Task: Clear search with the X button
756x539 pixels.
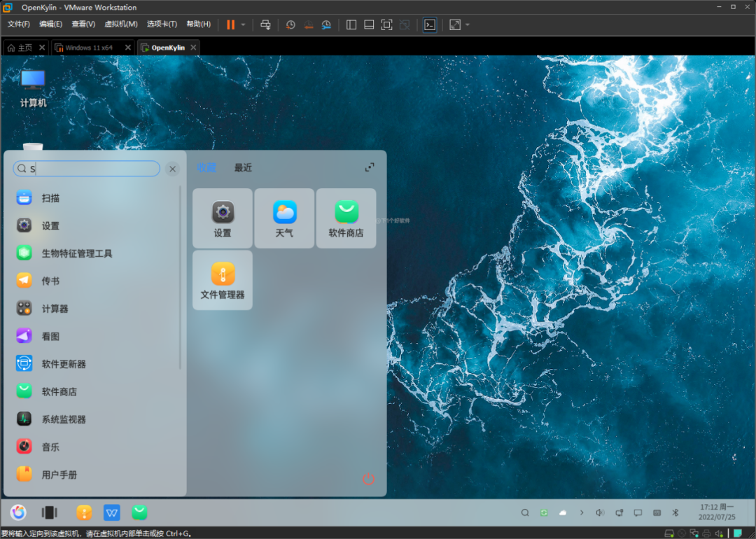Action: click(172, 169)
